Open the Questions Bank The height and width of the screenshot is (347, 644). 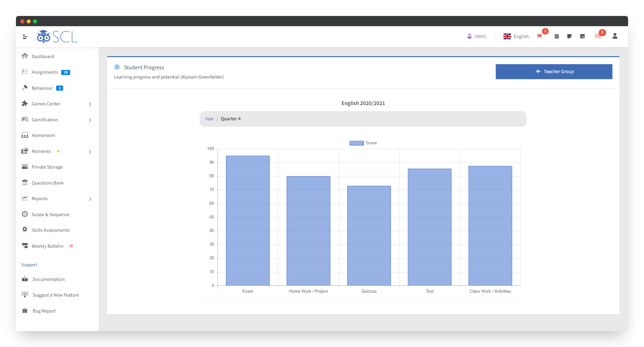tap(48, 183)
